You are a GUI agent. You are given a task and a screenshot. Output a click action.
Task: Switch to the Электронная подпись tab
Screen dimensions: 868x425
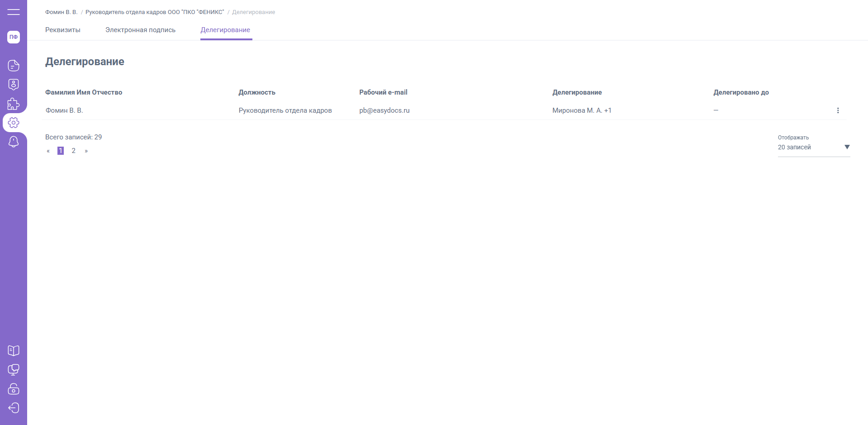coord(140,30)
